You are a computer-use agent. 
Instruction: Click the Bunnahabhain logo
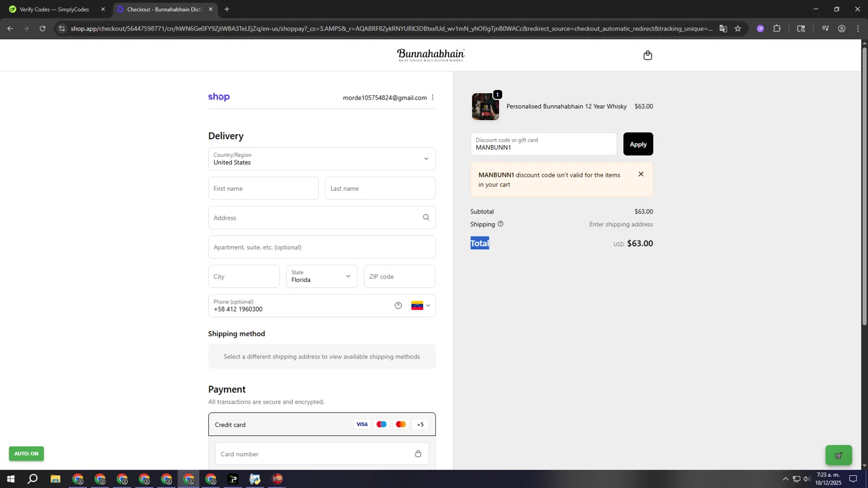coord(431,55)
